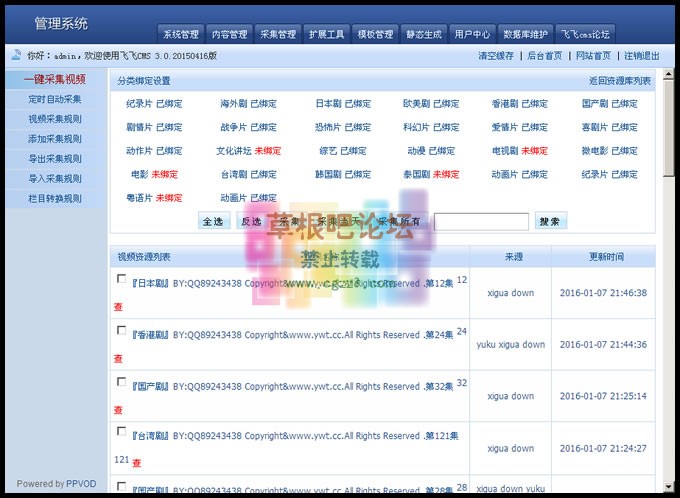Click the scrollbar up arrow
Screen dimensions: 680x498
[668, 74]
